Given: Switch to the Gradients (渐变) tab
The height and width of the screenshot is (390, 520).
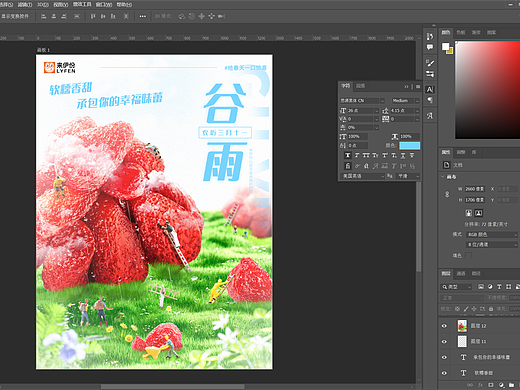Looking at the screenshot, I should pyautogui.click(x=476, y=32).
